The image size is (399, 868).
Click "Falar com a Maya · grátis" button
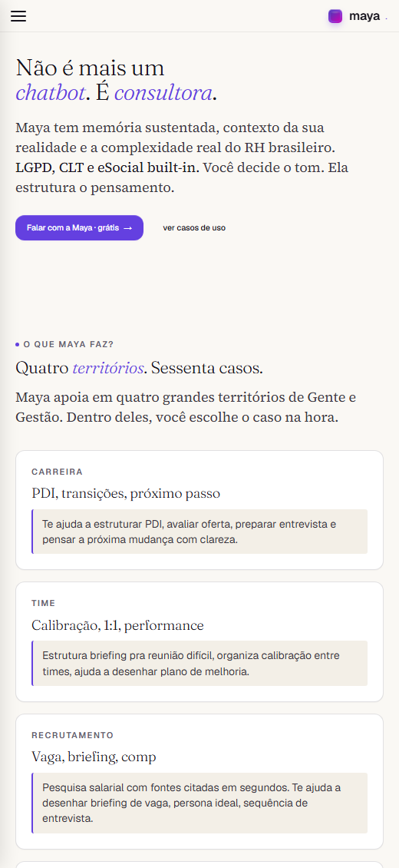coord(80,228)
